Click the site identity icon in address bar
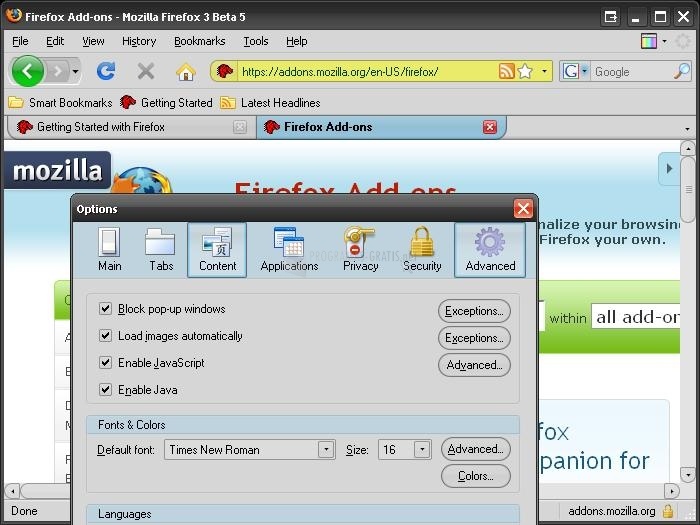Viewport: 700px width, 525px height. [225, 71]
